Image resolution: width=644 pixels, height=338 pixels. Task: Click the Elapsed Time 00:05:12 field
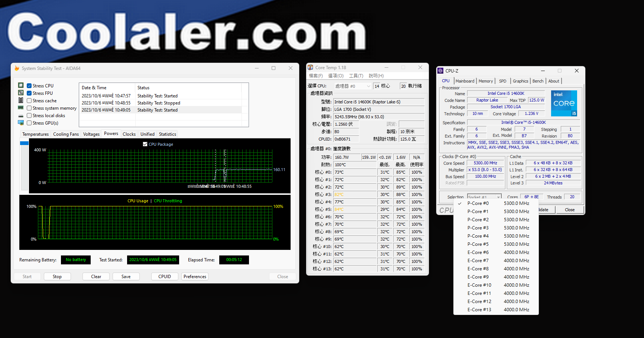tap(234, 260)
